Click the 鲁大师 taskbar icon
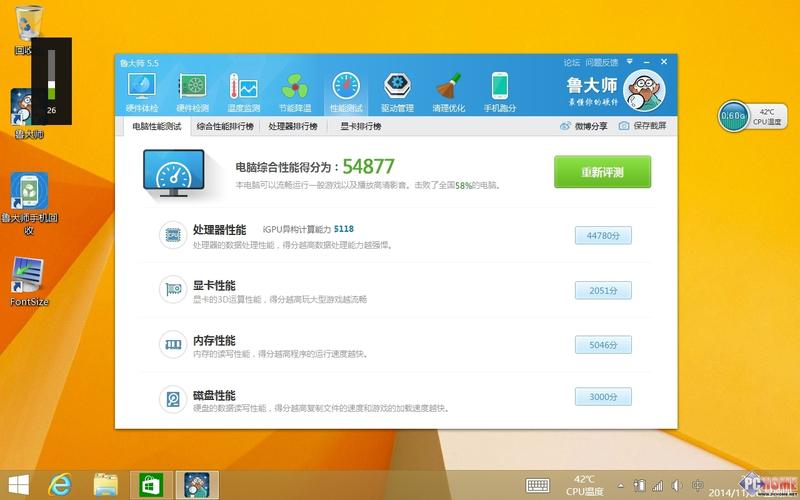Screen dimensions: 800x500 coord(197,485)
